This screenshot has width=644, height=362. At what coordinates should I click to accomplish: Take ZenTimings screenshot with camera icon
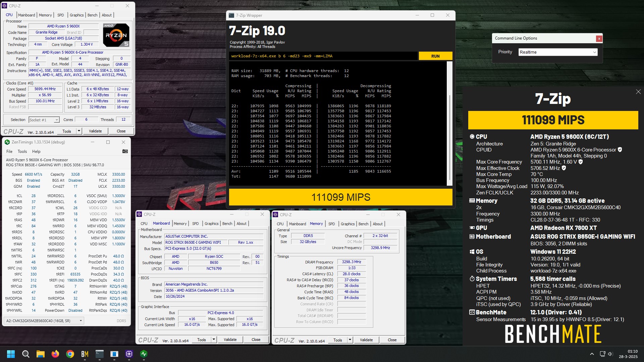tap(125, 152)
